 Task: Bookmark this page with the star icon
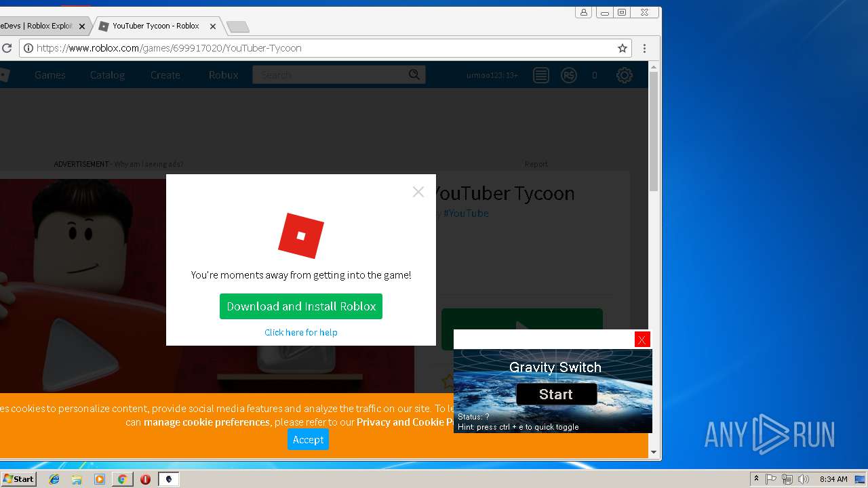(x=622, y=48)
